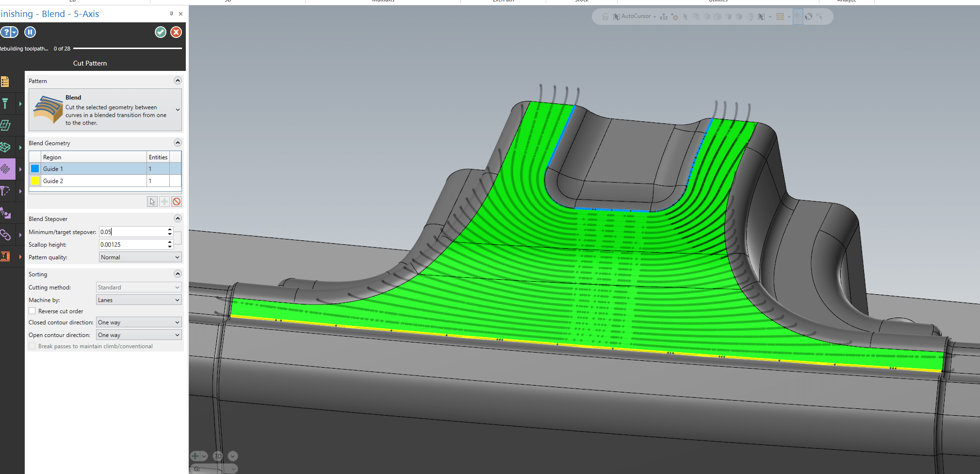The height and width of the screenshot is (474, 980).
Task: Click the Scallop height input field
Action: point(132,245)
